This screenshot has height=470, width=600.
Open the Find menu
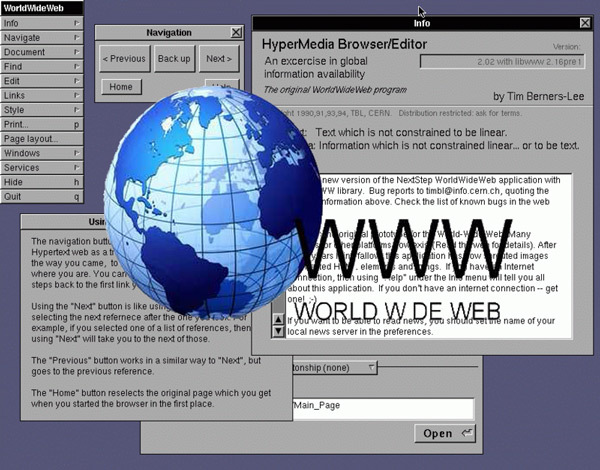click(42, 67)
